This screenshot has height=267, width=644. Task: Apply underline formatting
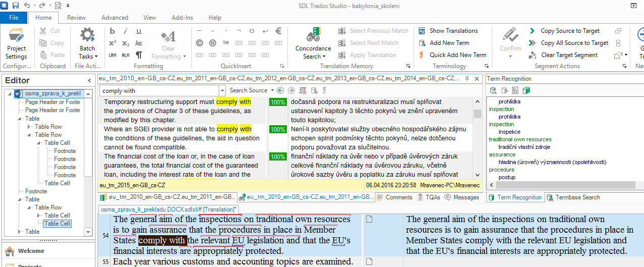pos(138,31)
